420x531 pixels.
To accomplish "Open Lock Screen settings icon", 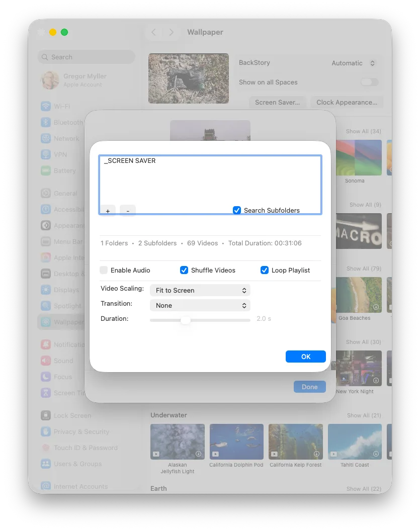I will click(46, 415).
